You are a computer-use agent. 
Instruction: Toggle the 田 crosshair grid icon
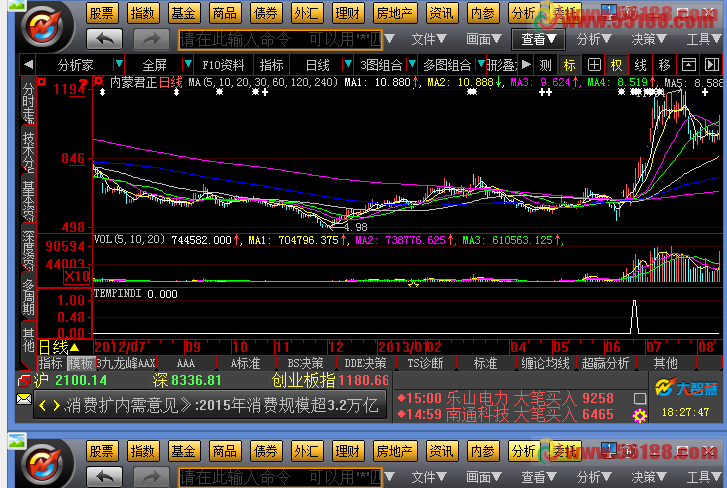pyautogui.click(x=594, y=65)
